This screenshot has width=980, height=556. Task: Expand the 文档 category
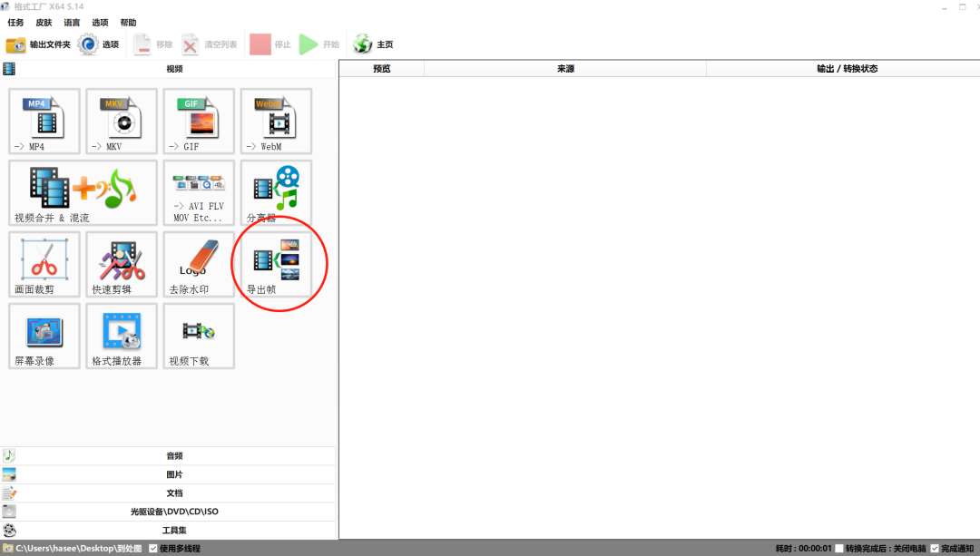click(168, 493)
